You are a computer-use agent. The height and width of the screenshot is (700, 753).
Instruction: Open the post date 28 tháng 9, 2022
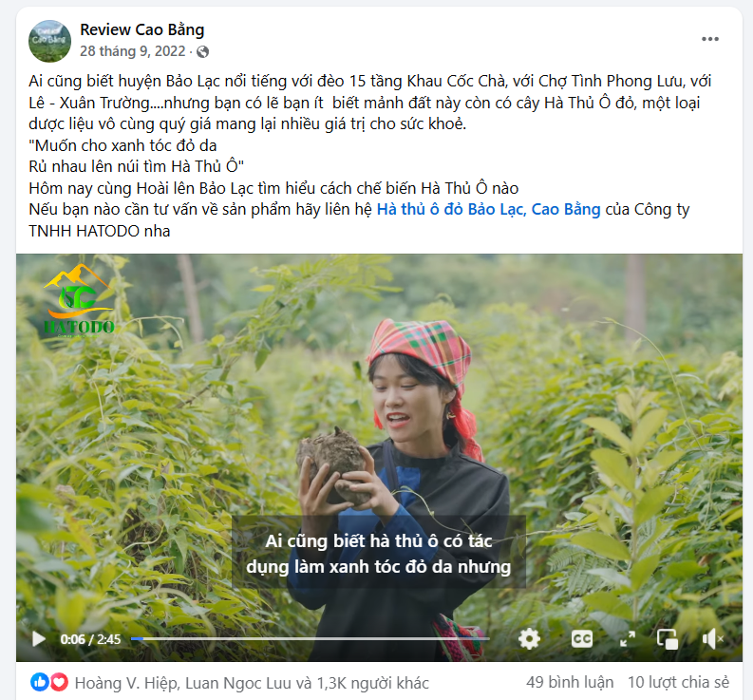133,51
